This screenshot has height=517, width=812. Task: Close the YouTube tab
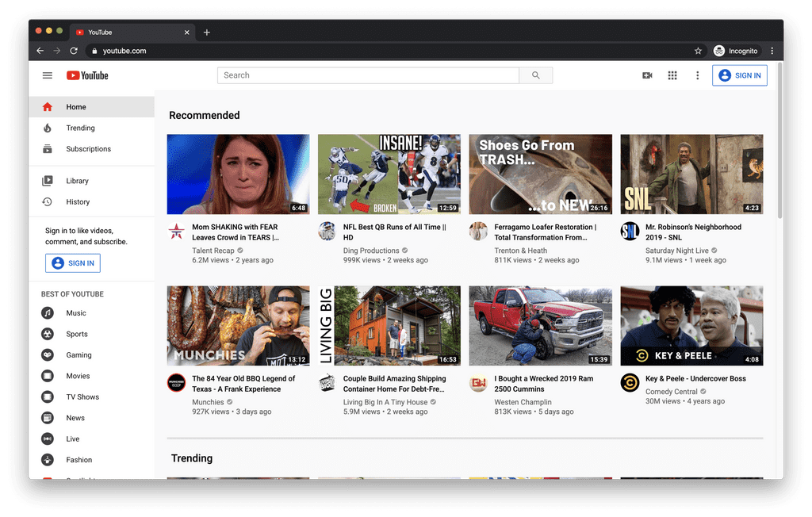pyautogui.click(x=187, y=33)
